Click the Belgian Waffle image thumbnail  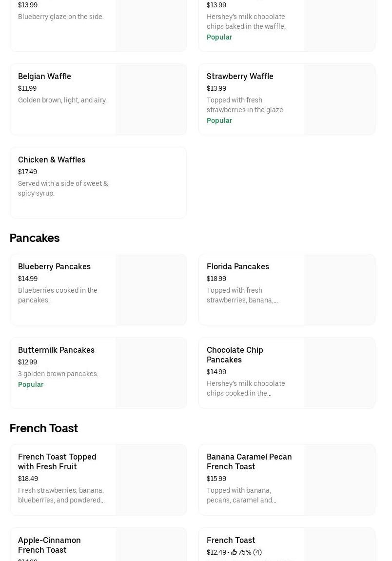click(x=151, y=100)
